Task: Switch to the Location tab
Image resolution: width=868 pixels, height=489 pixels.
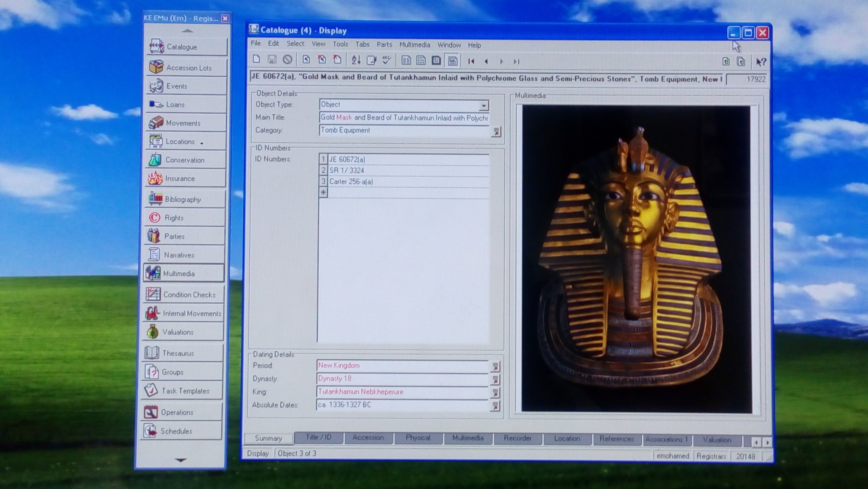Action: click(x=567, y=439)
